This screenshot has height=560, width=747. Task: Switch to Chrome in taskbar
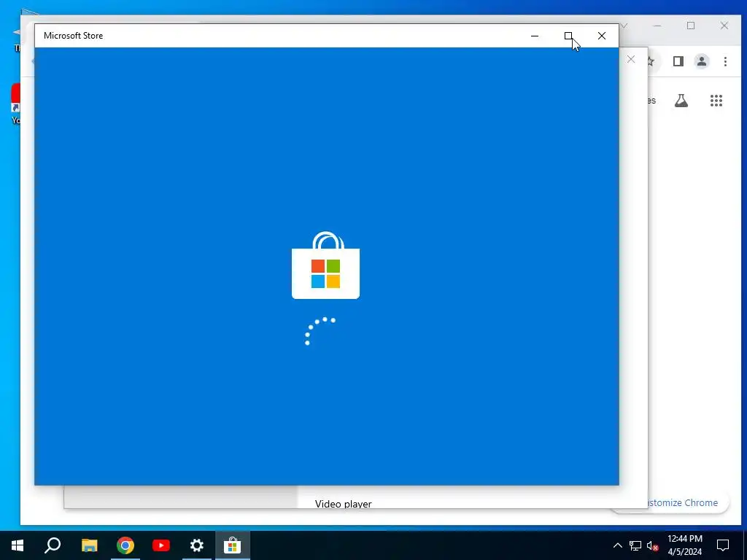125,545
